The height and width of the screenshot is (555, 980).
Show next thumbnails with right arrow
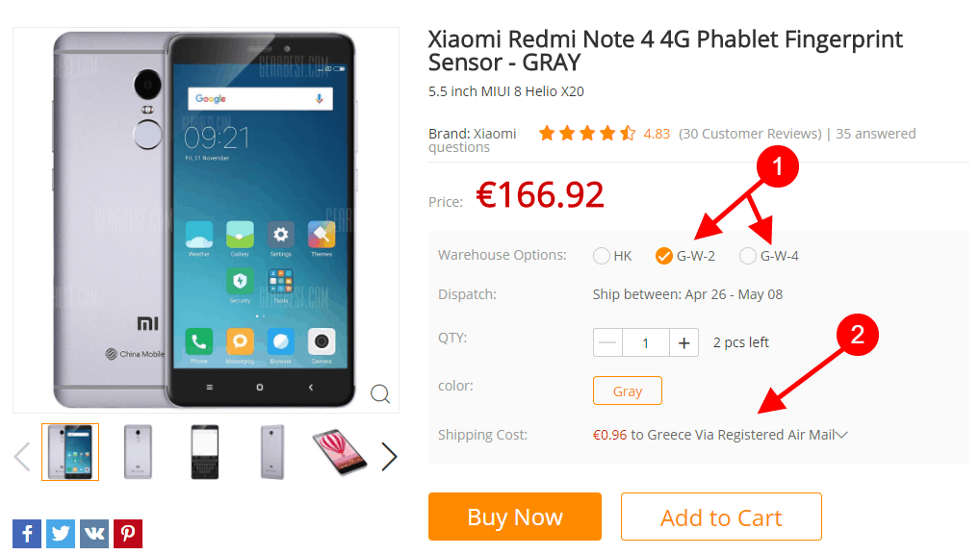pyautogui.click(x=389, y=456)
